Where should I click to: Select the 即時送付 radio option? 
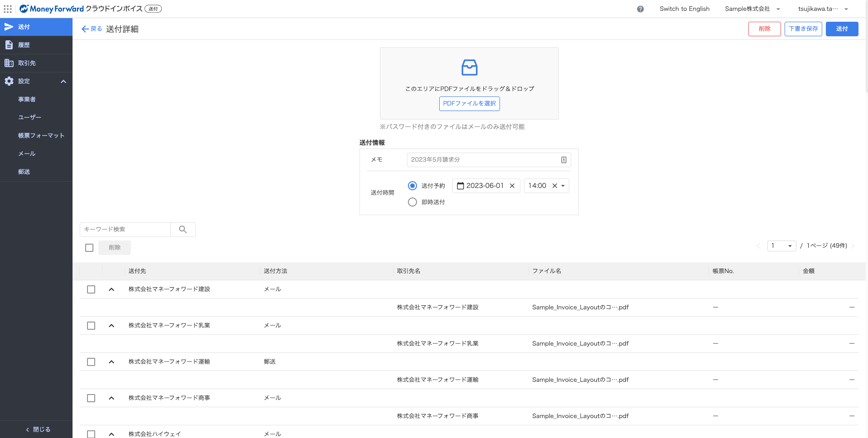[x=412, y=202]
